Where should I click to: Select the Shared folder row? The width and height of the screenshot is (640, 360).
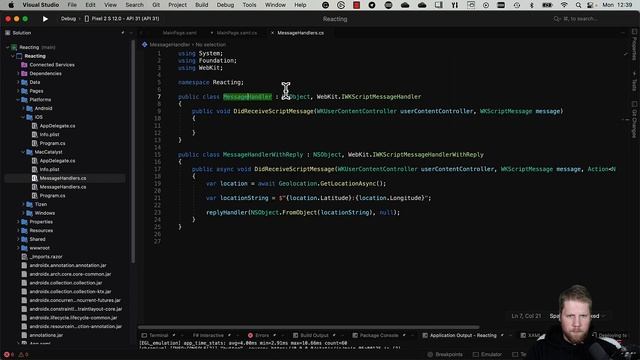coord(37,239)
